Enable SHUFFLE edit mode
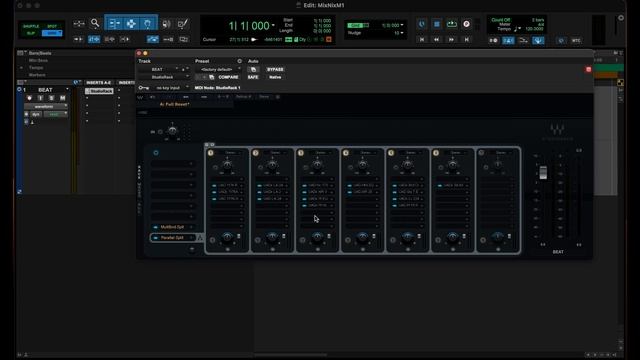Viewport: 640px width, 360px height. point(31,26)
